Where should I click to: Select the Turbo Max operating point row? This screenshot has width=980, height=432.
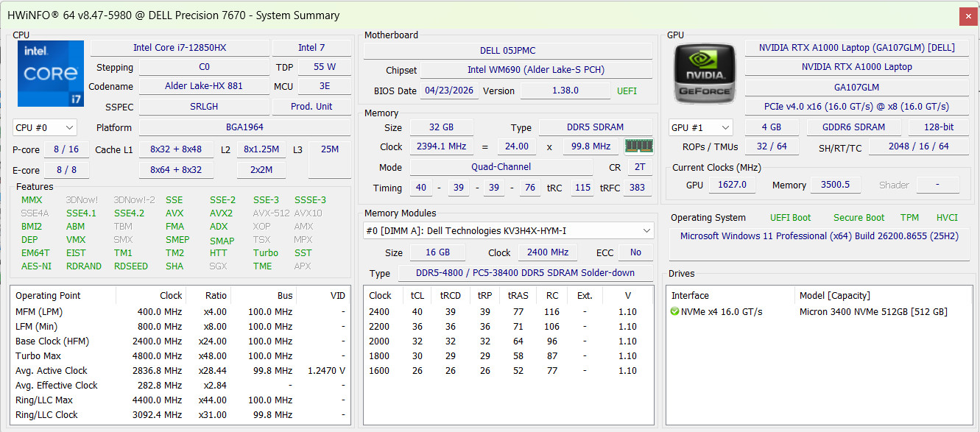click(x=180, y=356)
